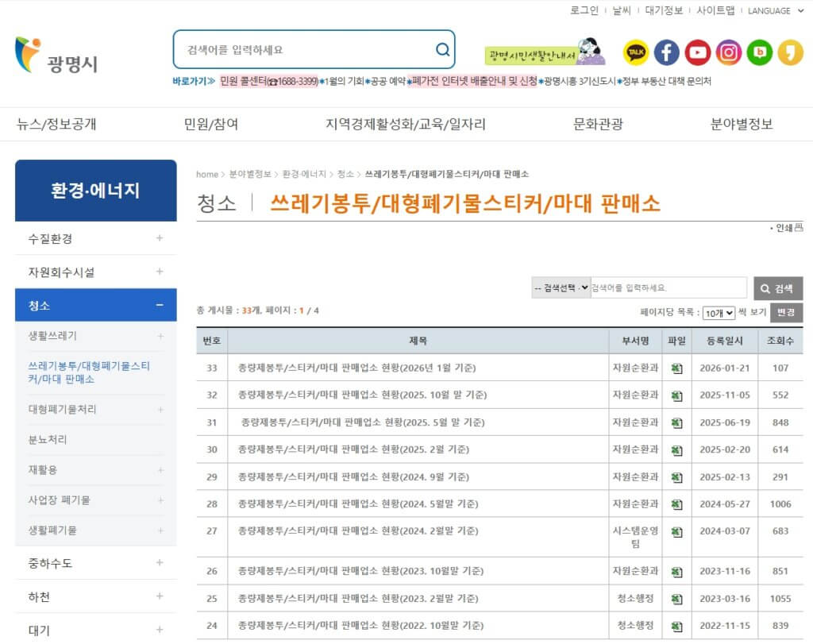Click the magnifier icon in the search box

click(x=442, y=48)
